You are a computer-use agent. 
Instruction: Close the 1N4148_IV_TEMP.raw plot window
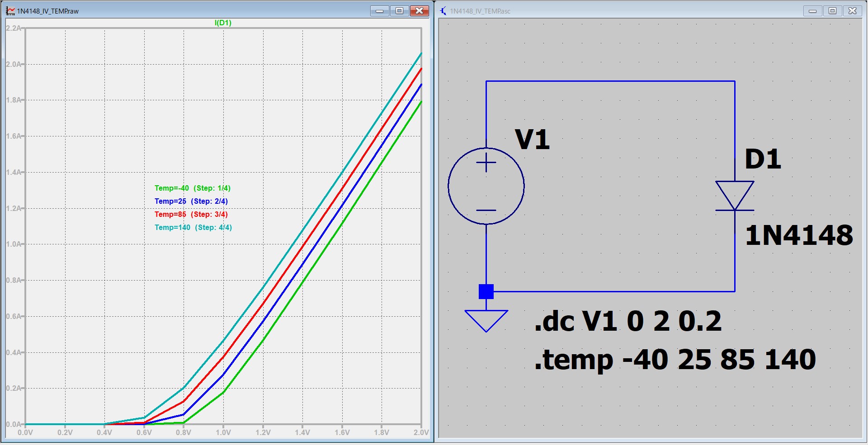click(x=419, y=11)
